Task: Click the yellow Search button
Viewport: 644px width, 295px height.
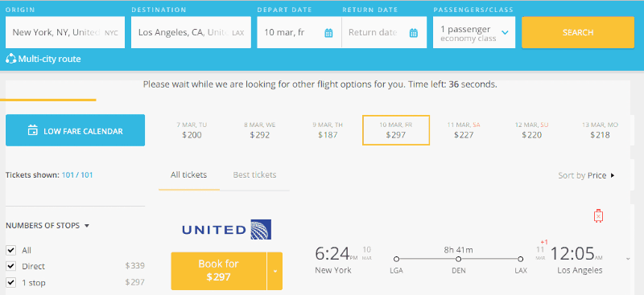Action: click(x=578, y=33)
